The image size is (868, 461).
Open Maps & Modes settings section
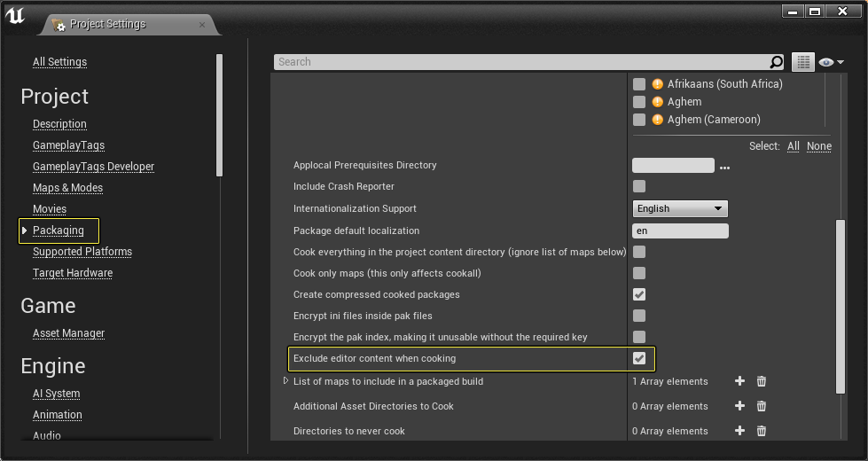pyautogui.click(x=67, y=188)
